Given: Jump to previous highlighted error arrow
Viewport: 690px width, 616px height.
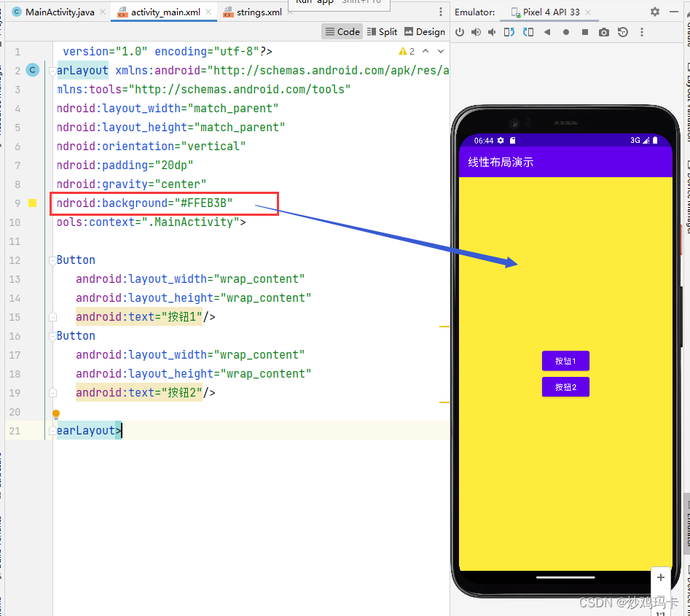Looking at the screenshot, I should point(426,51).
